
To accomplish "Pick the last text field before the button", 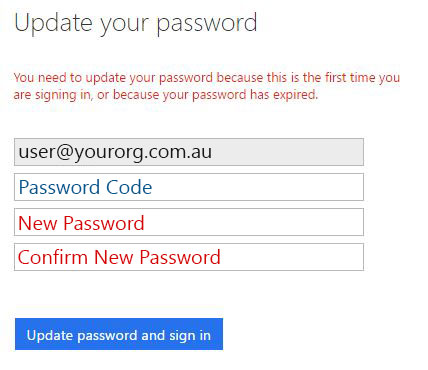I will (x=189, y=257).
